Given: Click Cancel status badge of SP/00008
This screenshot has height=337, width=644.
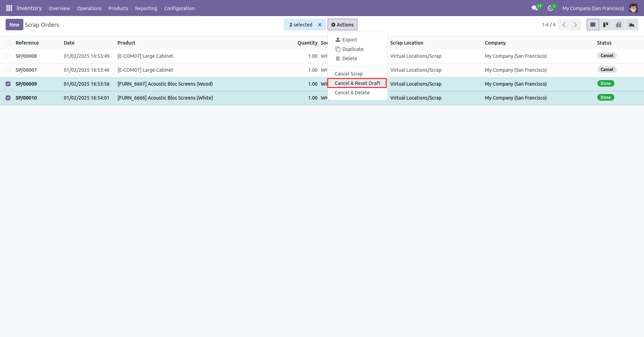Looking at the screenshot, I should [x=607, y=56].
